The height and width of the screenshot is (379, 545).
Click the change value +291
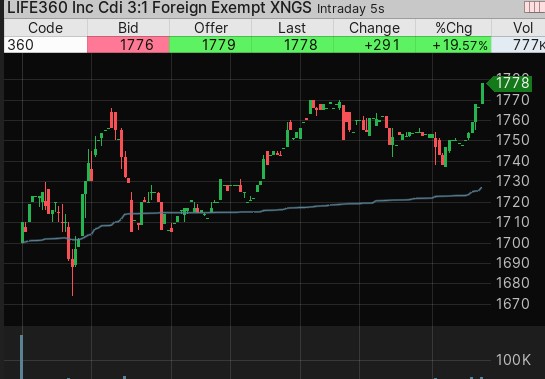click(x=374, y=45)
